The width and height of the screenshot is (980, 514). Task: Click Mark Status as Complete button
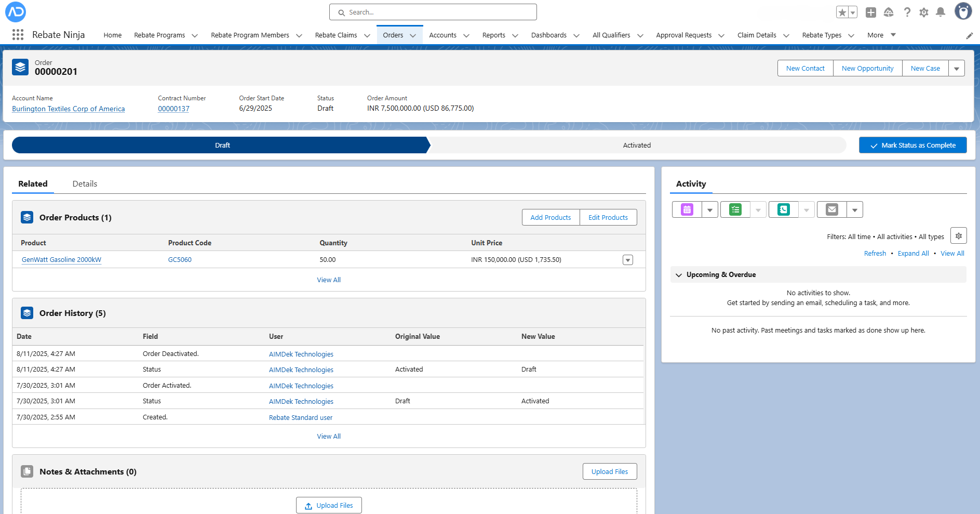912,146
